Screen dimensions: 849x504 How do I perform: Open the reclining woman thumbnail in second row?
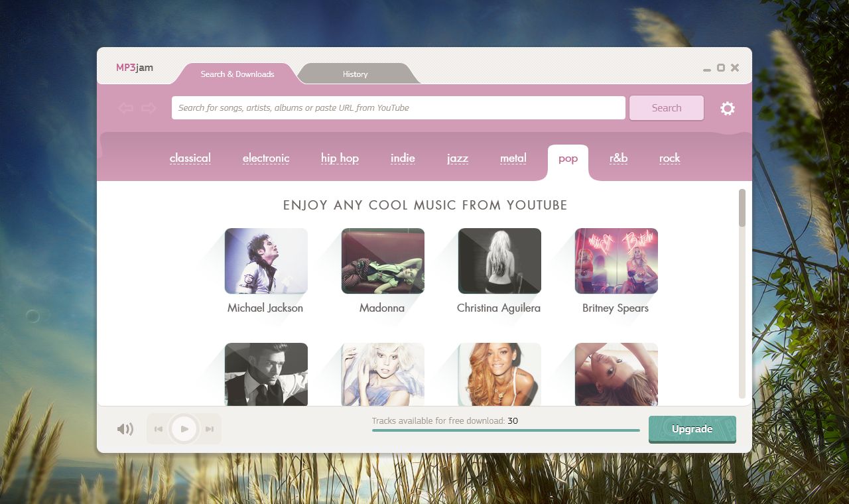click(616, 374)
